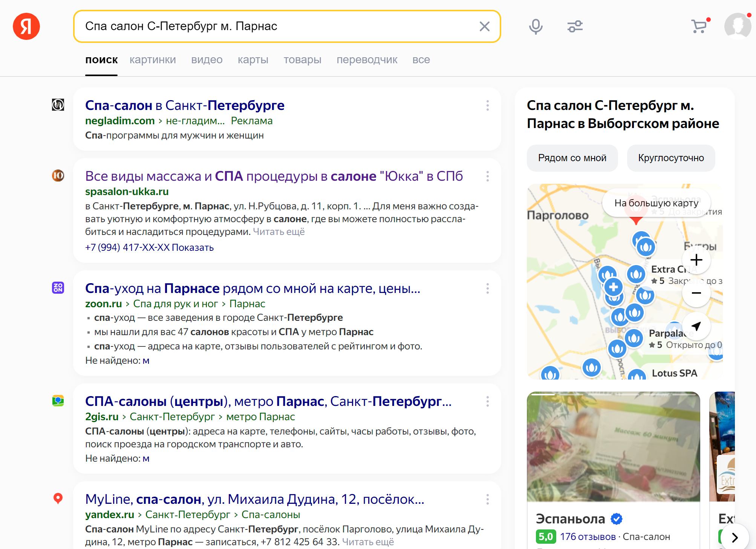Zoom in on the map
The width and height of the screenshot is (756, 549).
(x=696, y=260)
